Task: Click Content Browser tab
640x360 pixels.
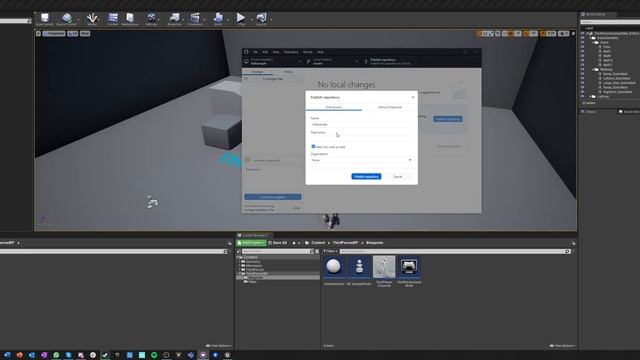Action: 254,236
